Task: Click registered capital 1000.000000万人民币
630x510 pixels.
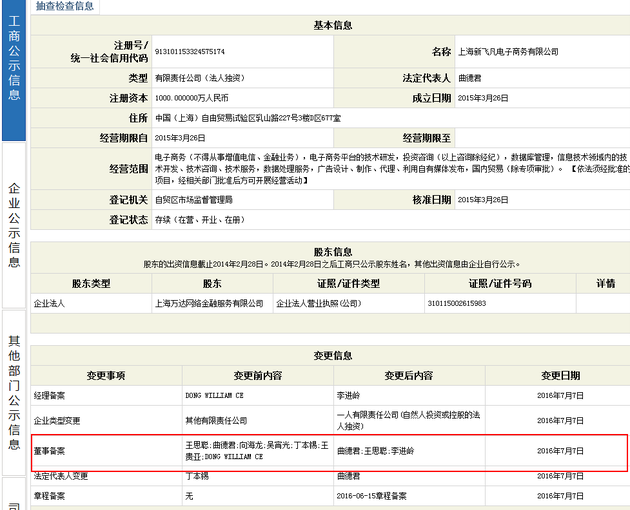Action: 191,98
